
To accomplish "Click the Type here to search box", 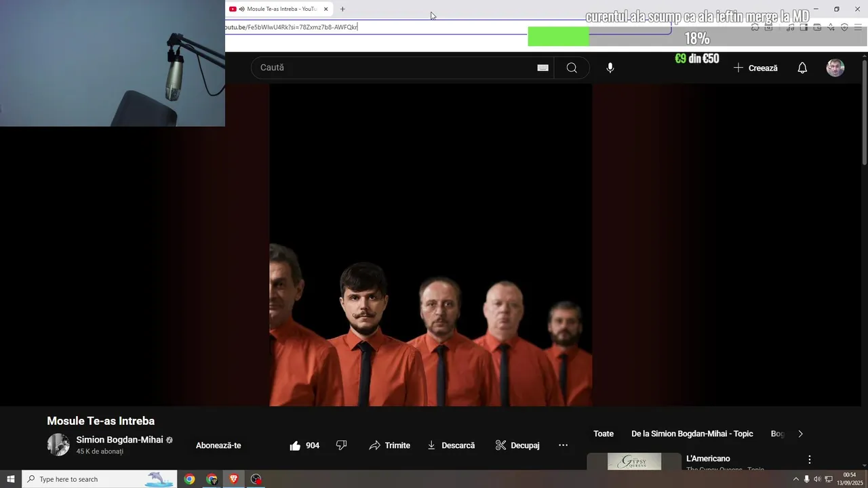I will [99, 479].
